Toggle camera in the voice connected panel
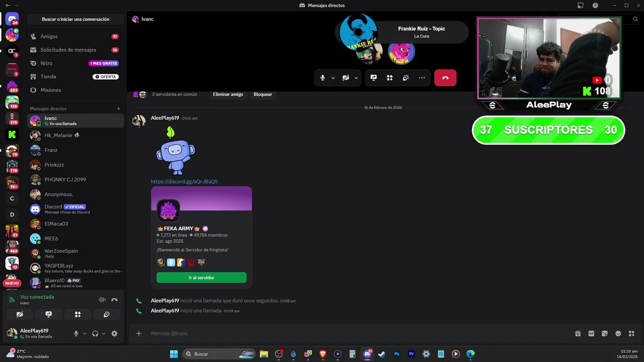This screenshot has width=644, height=362. pyautogui.click(x=20, y=314)
